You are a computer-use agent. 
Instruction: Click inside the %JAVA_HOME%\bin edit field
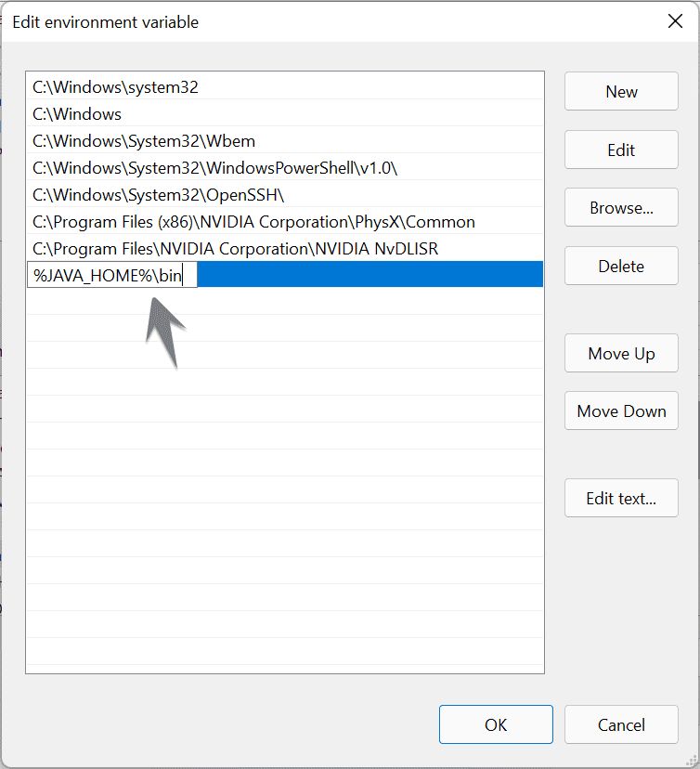112,275
